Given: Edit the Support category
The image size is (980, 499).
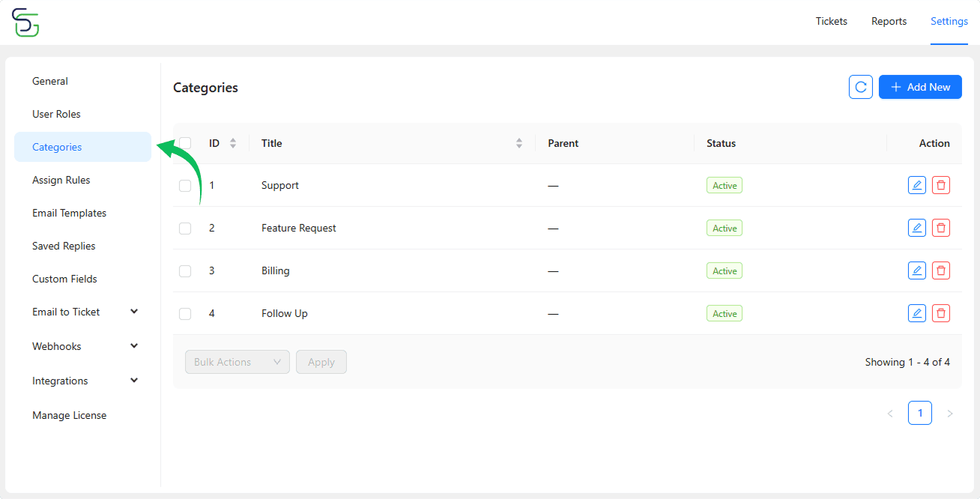Looking at the screenshot, I should [917, 185].
